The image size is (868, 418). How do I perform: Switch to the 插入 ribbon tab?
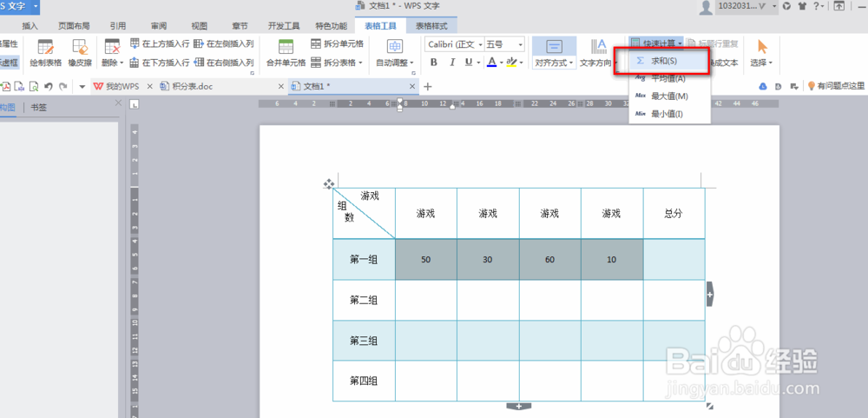(x=30, y=25)
